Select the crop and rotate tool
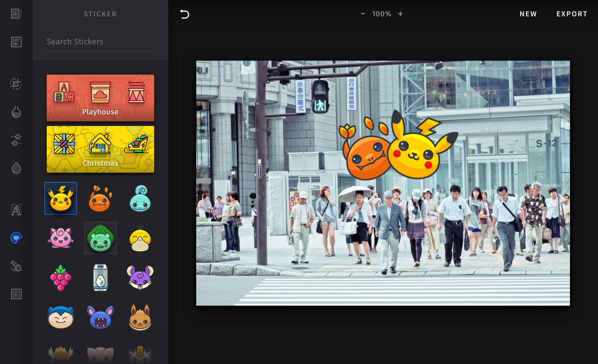This screenshot has width=598, height=364. coord(16,84)
